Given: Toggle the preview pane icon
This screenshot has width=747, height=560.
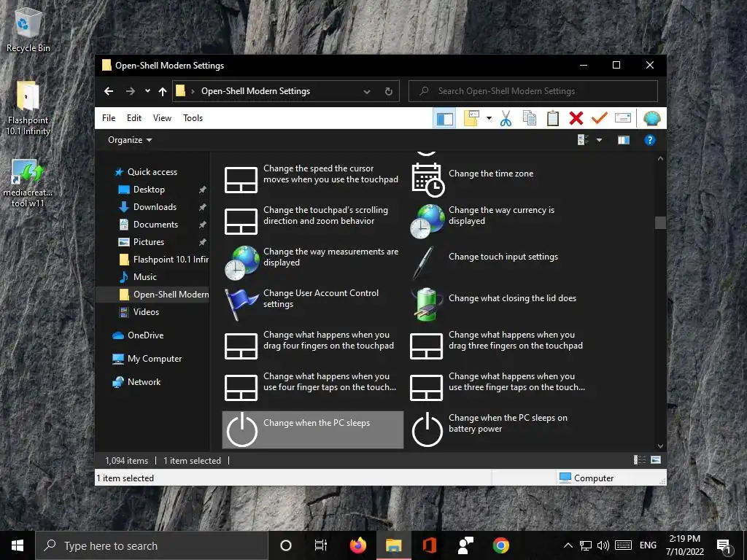Looking at the screenshot, I should click(x=624, y=140).
